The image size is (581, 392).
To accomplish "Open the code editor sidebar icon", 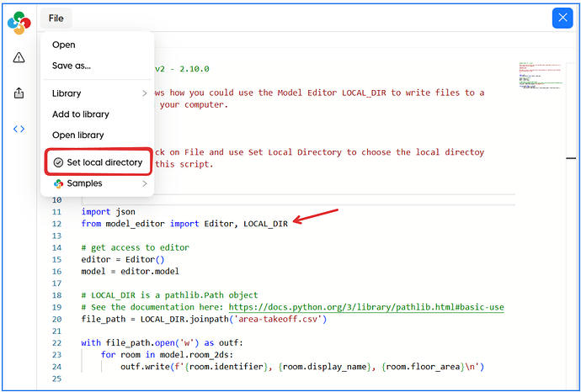I will (x=19, y=129).
